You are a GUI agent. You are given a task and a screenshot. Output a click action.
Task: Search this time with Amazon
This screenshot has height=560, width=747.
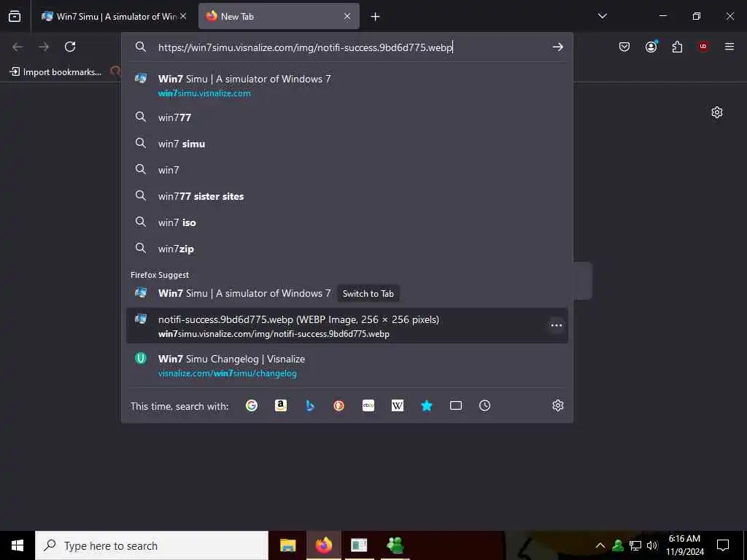(281, 405)
